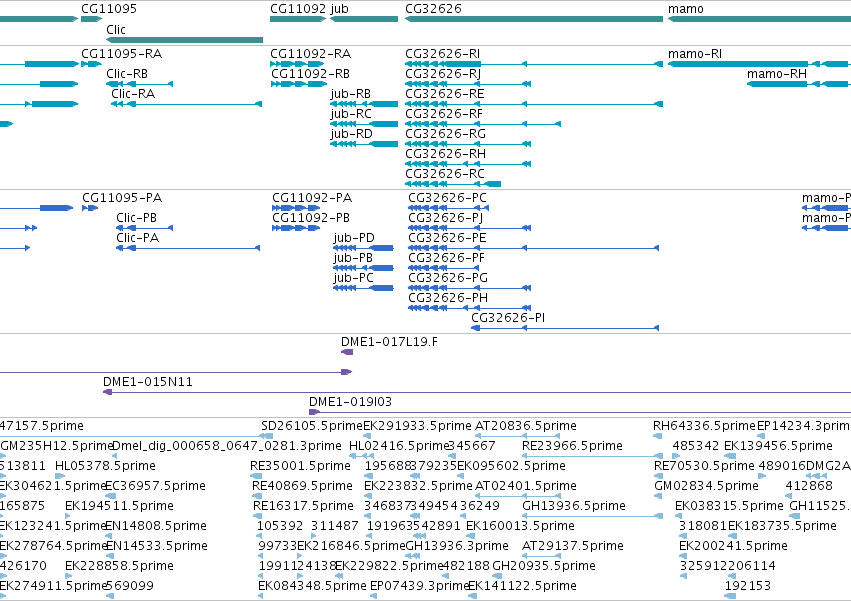The image size is (851, 601).
Task: Select protein CG11092-PA
Action: [296, 208]
